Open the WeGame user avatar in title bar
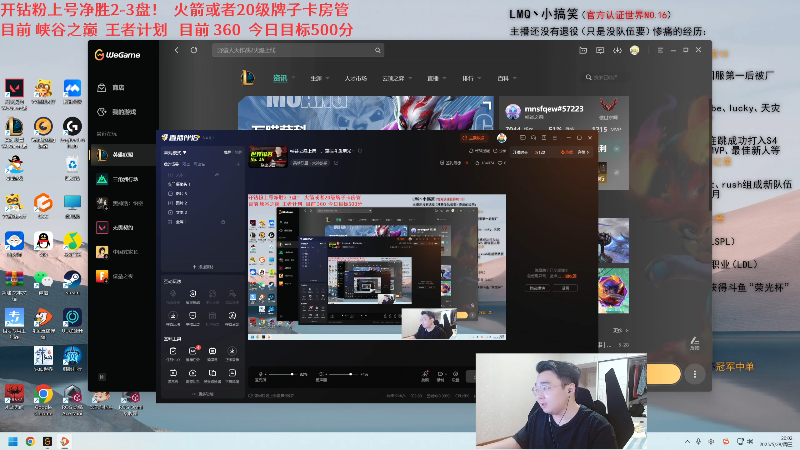 click(x=635, y=50)
